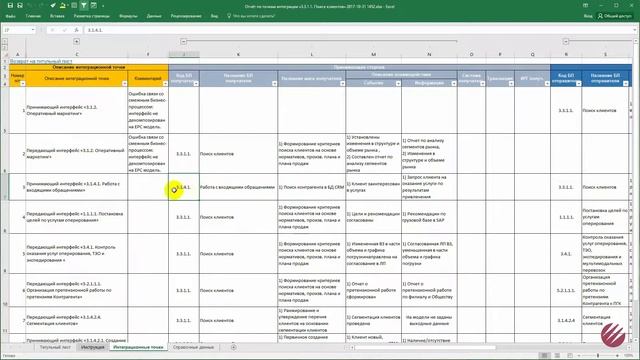Open filter dropdown for Описание интеграционной точки column
Image resolution: width=640 pixels, height=360 pixels.
124,84
